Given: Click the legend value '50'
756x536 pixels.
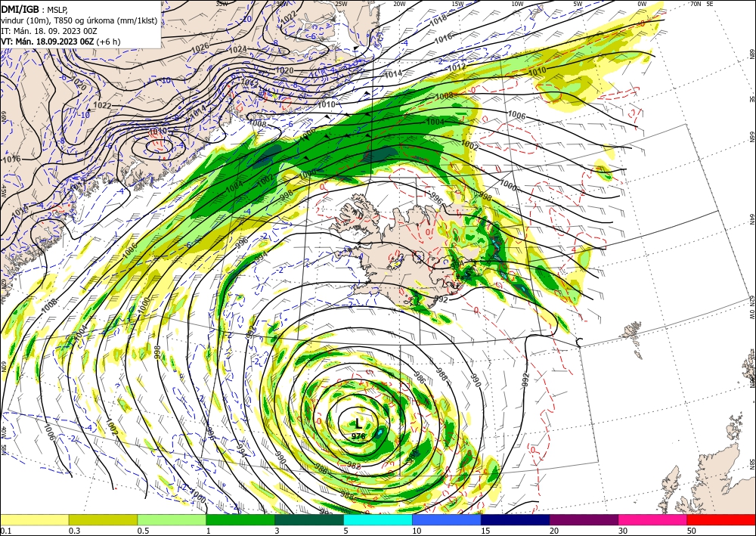Looking at the screenshot, I should 691,530.
